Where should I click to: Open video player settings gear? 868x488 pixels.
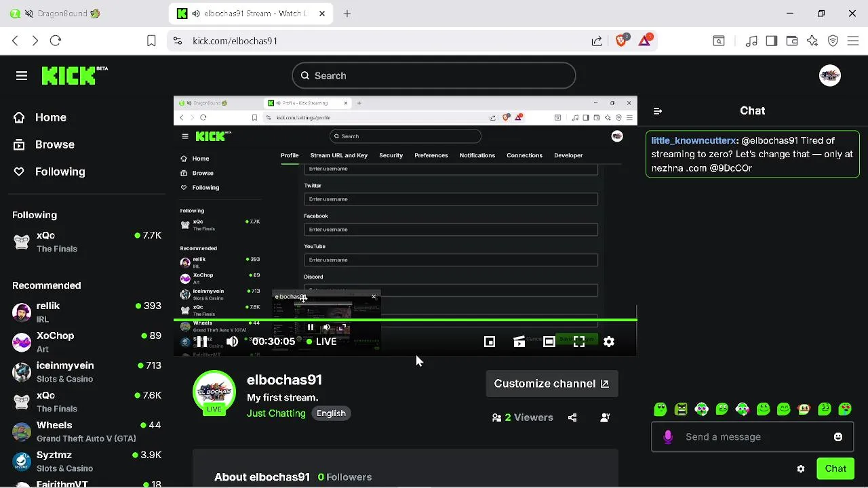(x=609, y=342)
